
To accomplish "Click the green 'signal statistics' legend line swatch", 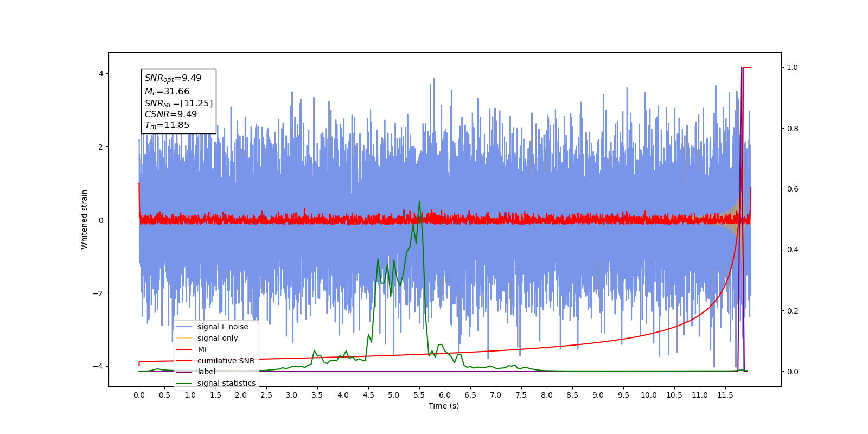I will (x=184, y=383).
